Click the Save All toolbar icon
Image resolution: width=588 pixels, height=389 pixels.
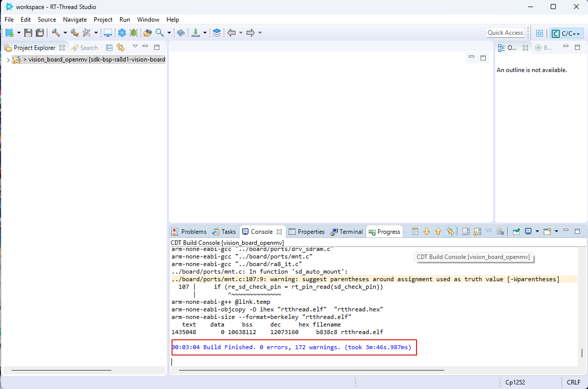click(39, 33)
